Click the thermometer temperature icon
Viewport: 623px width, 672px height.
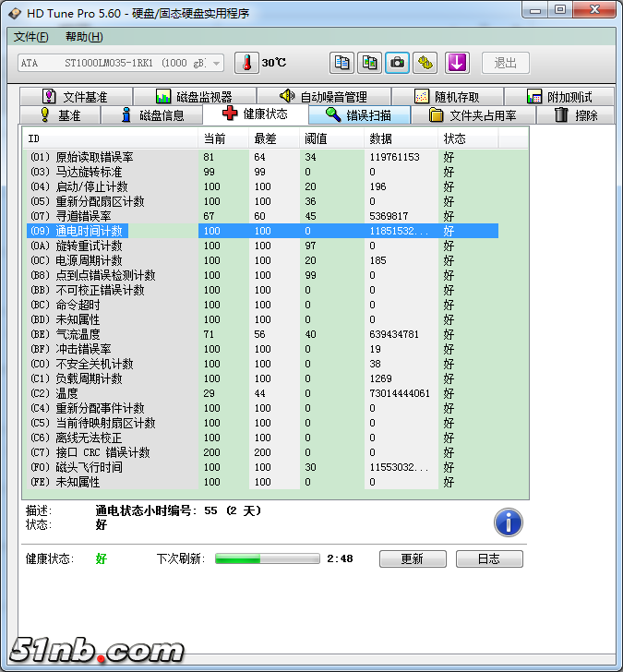[246, 63]
